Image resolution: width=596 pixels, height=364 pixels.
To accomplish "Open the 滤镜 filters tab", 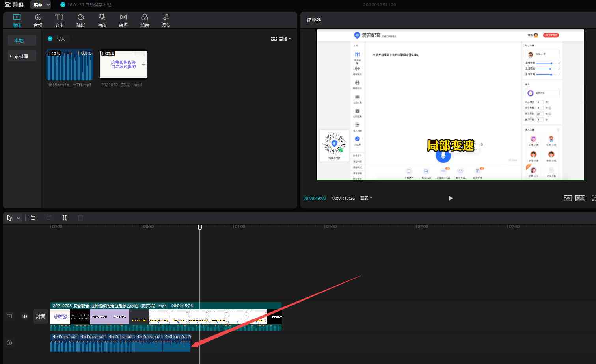I will pos(145,20).
